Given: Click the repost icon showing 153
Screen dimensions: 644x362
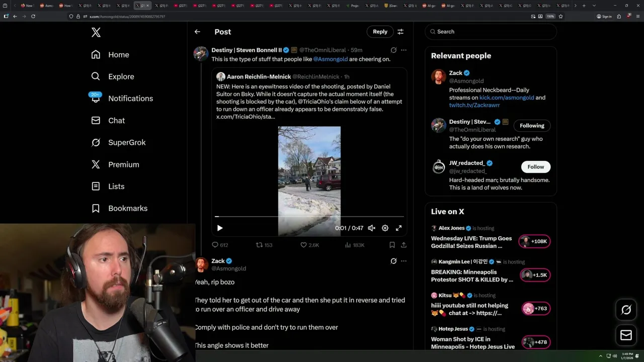Looking at the screenshot, I should tap(264, 245).
